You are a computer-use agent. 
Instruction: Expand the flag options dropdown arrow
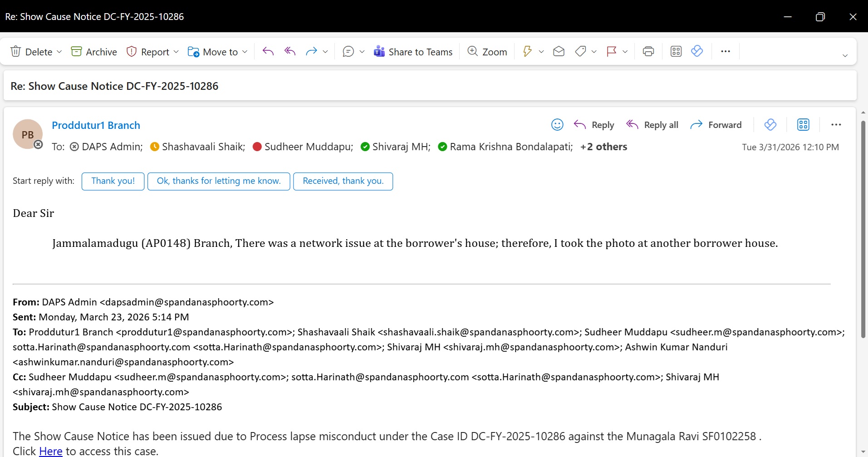tap(625, 52)
